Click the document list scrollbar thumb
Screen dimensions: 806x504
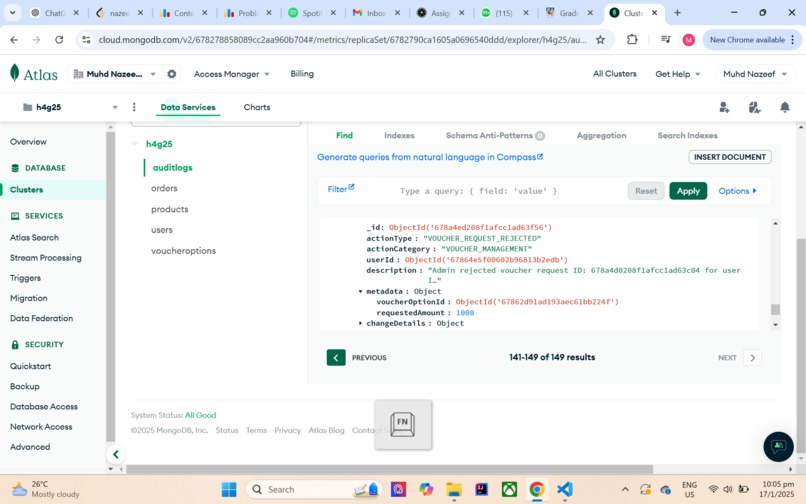(775, 309)
